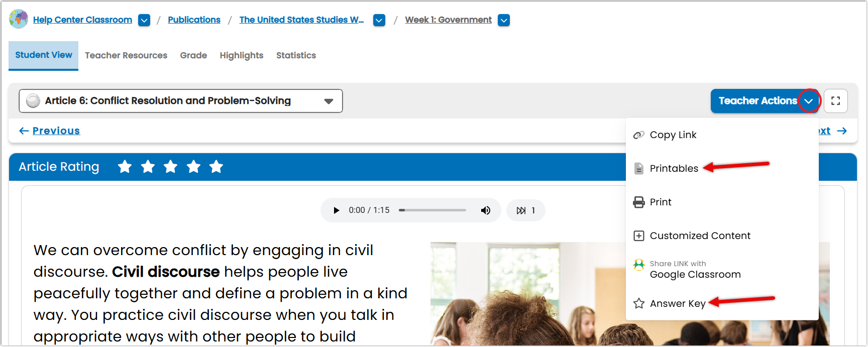The image size is (868, 347).
Task: Expand the Week 1: Government dropdown
Action: coord(504,20)
